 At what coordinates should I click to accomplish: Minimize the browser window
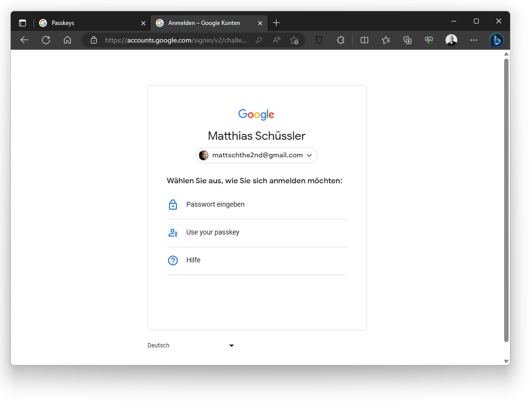click(x=454, y=21)
